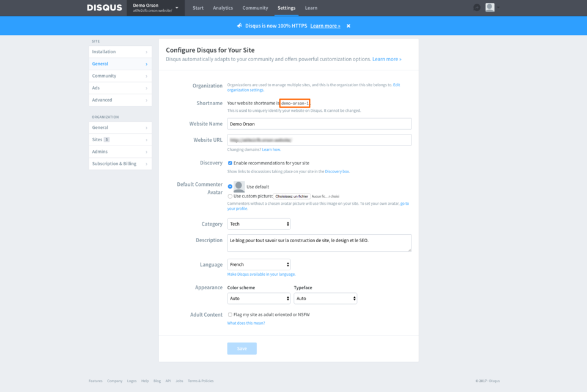
Task: Click the DISQUS logo
Action: (x=105, y=7)
